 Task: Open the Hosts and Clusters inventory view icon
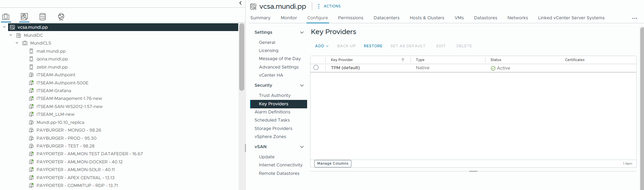(x=6, y=17)
